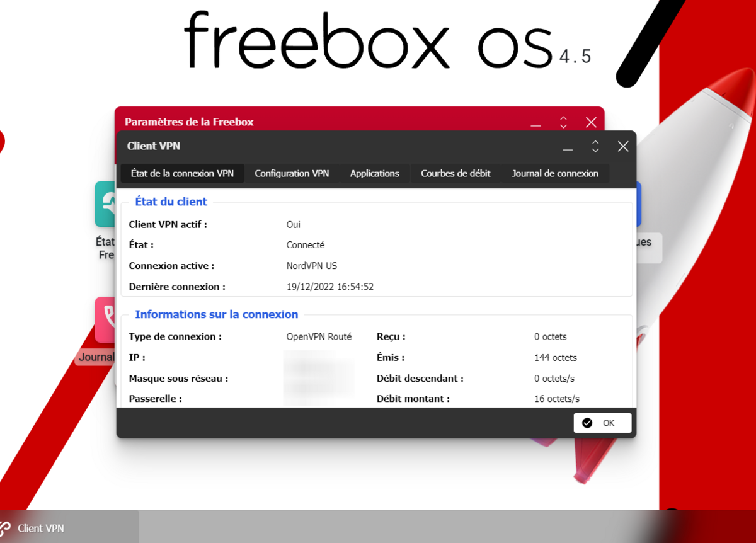Show the Courbes de débit tab
The image size is (756, 543).
pos(455,173)
